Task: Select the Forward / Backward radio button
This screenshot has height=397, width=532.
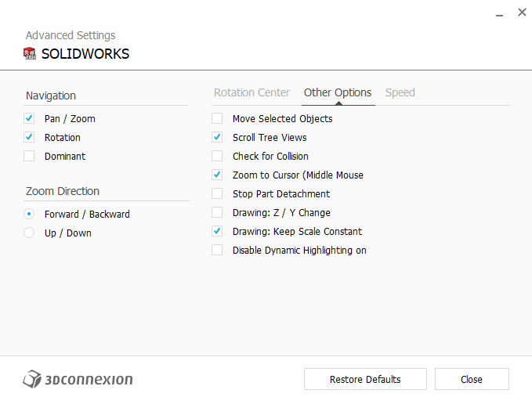Action: [x=29, y=214]
